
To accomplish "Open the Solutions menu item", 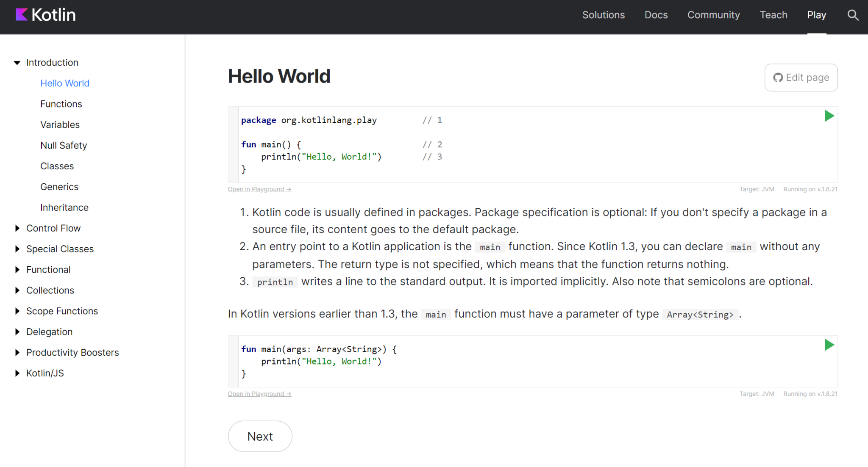I will [603, 15].
